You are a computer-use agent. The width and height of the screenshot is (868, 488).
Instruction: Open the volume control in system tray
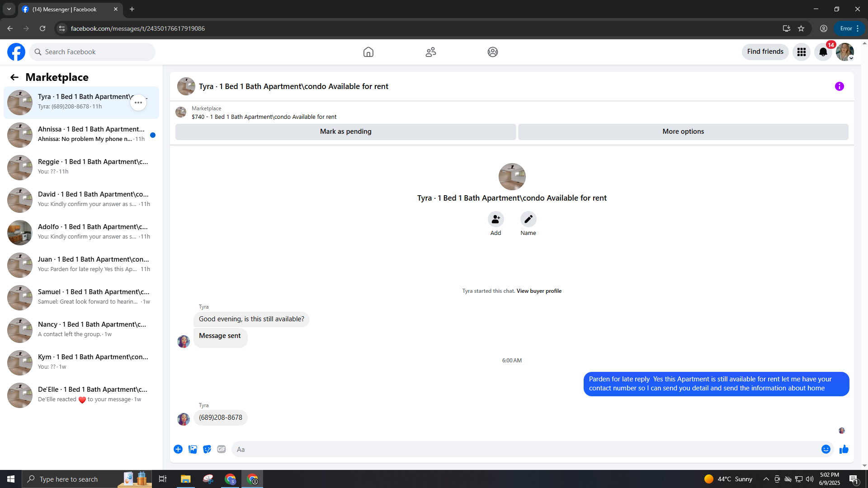(x=810, y=479)
